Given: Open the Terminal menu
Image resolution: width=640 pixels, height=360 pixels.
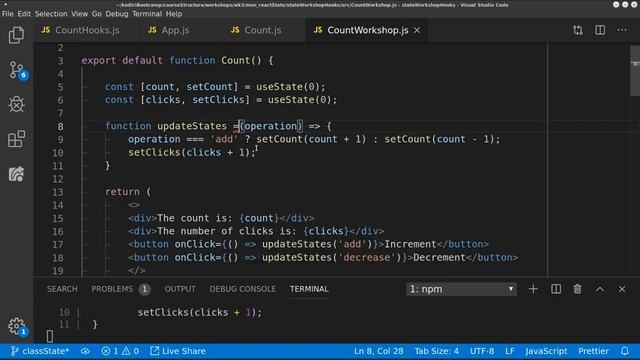Looking at the screenshot, I should point(147,13).
